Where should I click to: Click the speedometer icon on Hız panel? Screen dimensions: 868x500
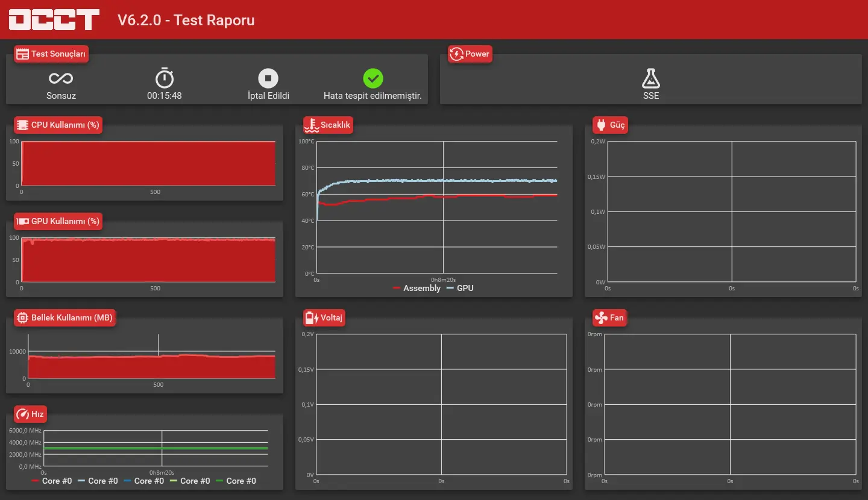(23, 414)
